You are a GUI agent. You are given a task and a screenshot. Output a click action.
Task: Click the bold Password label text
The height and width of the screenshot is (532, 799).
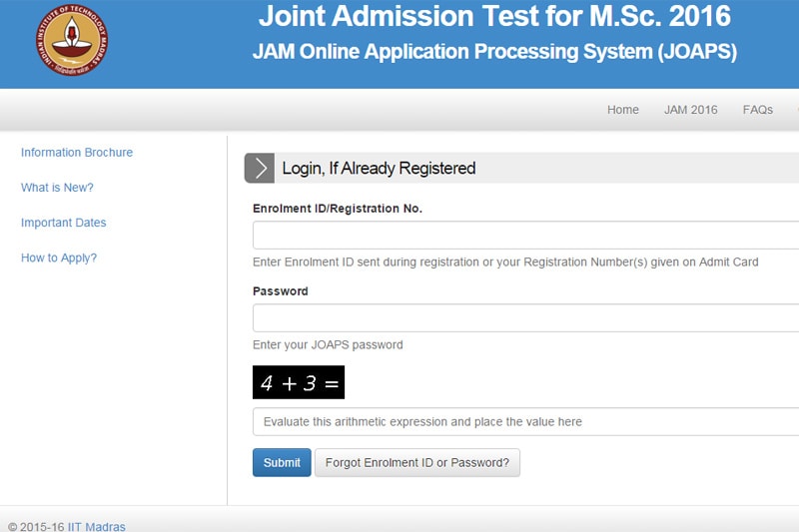[x=280, y=291]
